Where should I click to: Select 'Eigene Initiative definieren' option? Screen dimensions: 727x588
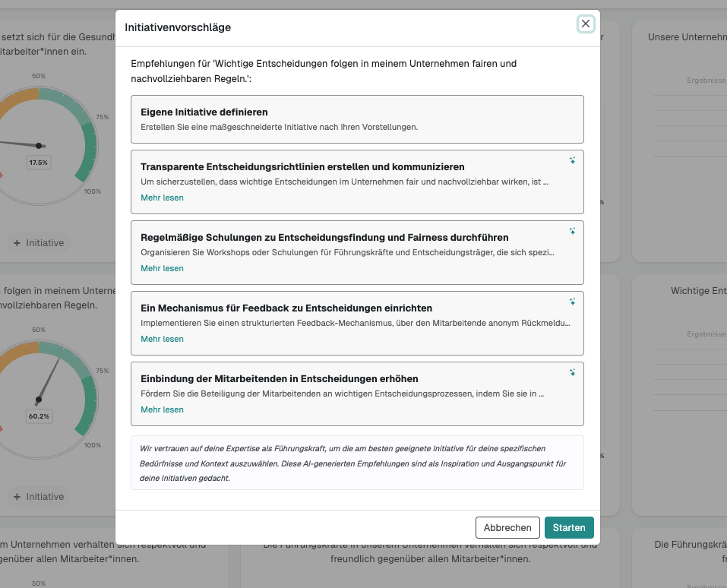pyautogui.click(x=357, y=119)
